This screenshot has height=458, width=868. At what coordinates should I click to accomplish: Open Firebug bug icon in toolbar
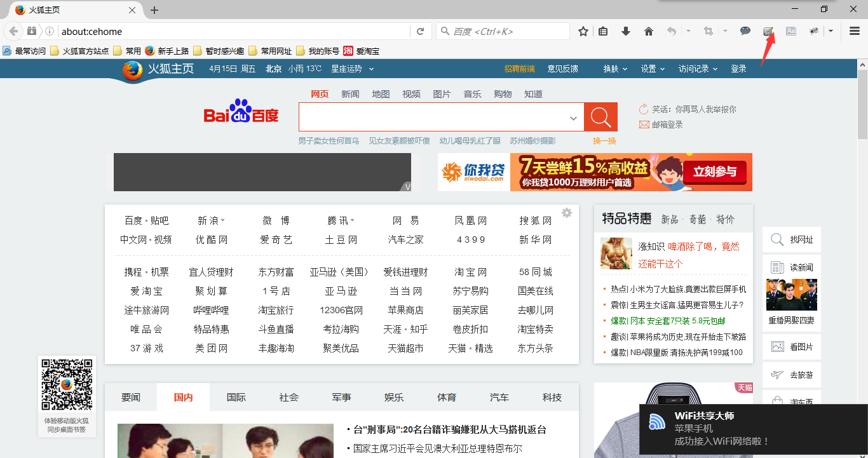tap(814, 31)
